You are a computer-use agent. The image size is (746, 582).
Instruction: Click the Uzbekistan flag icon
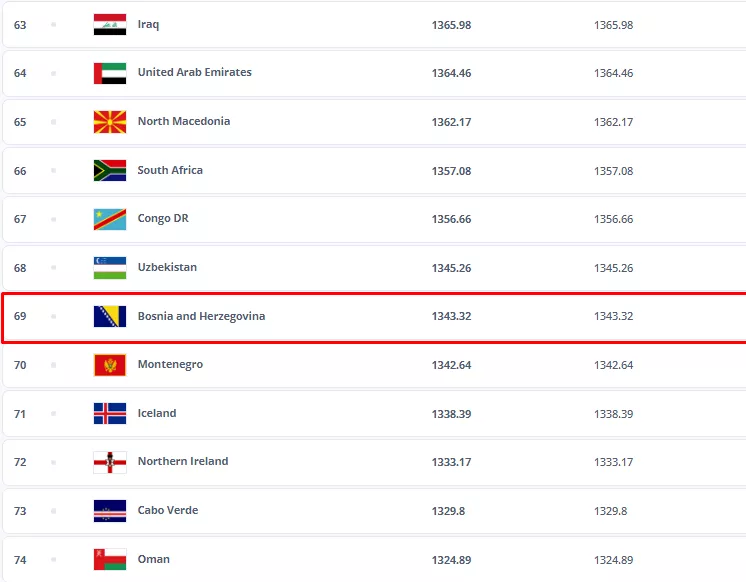pos(109,268)
